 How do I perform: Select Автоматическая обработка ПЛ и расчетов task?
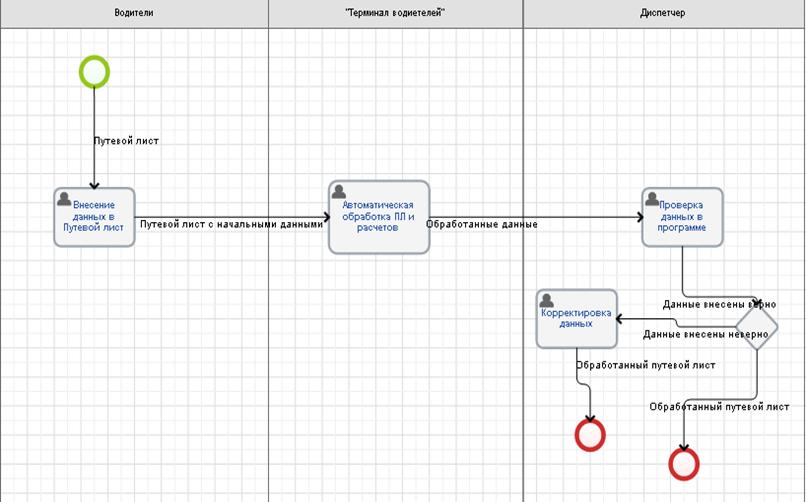(378, 217)
